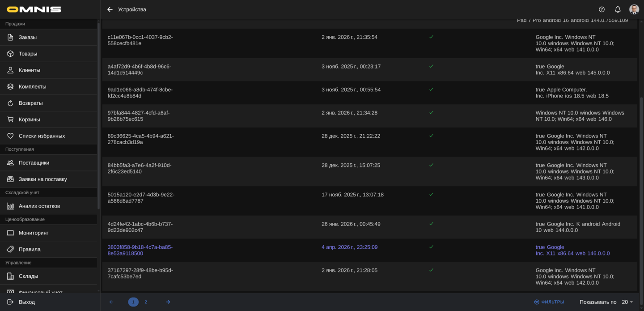Click the back arrow beside Устройства

click(x=110, y=9)
